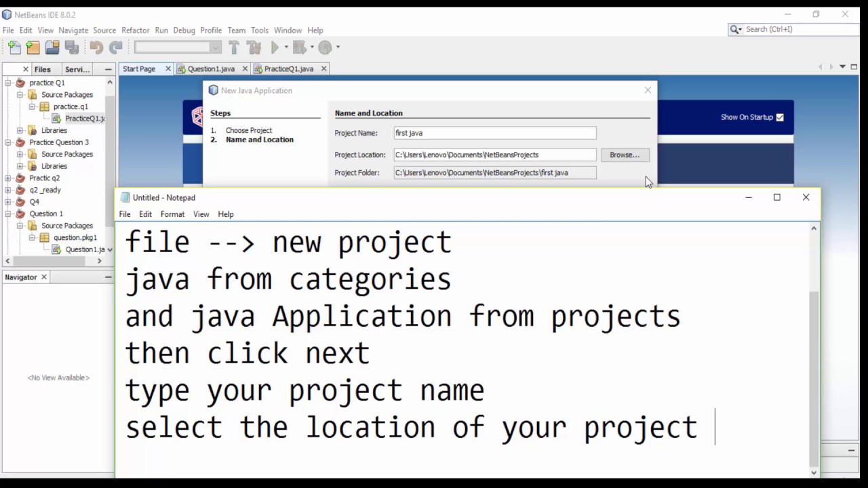Close the New Java Application dialog
Screen dimensions: 868x488
pos(648,90)
